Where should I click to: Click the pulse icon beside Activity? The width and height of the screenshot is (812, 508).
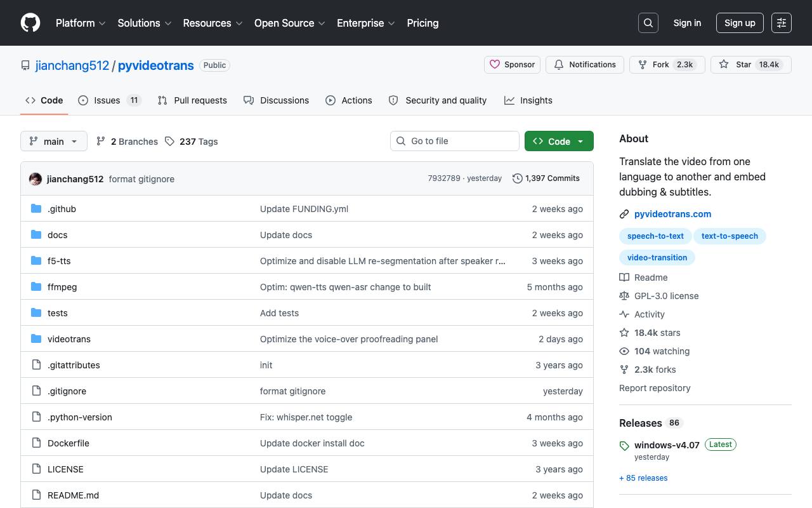coord(624,314)
